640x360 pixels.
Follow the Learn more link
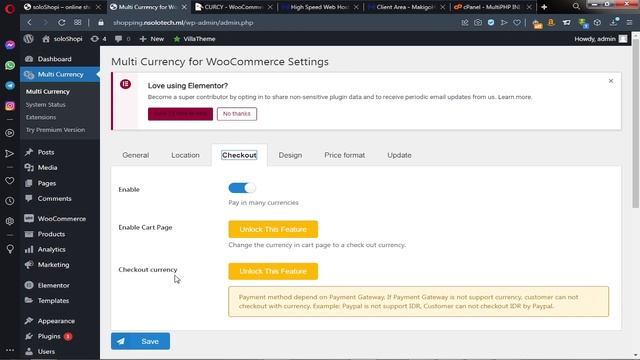tap(515, 97)
